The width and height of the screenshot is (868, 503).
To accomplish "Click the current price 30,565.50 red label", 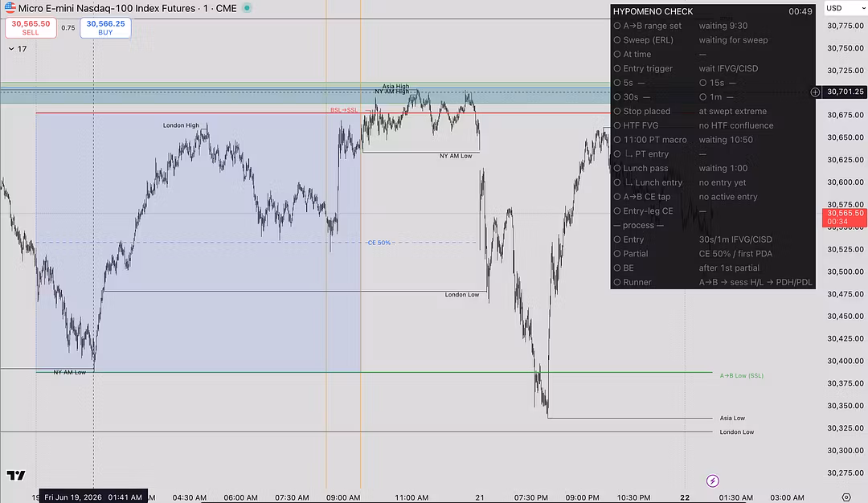I will click(x=845, y=218).
